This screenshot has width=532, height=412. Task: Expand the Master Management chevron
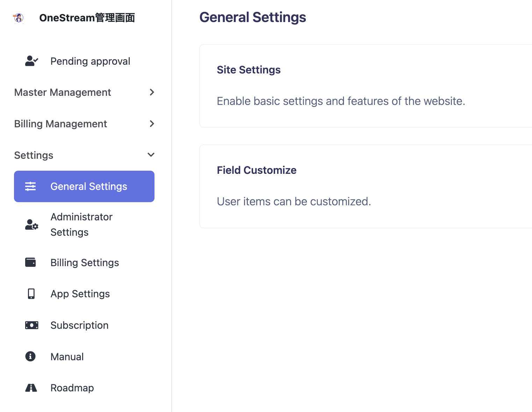(152, 92)
